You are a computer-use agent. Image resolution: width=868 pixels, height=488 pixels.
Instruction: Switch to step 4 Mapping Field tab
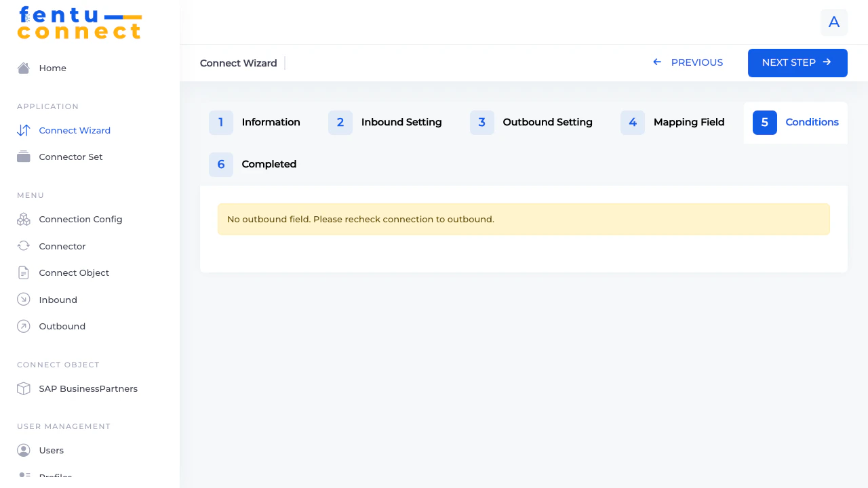(673, 123)
